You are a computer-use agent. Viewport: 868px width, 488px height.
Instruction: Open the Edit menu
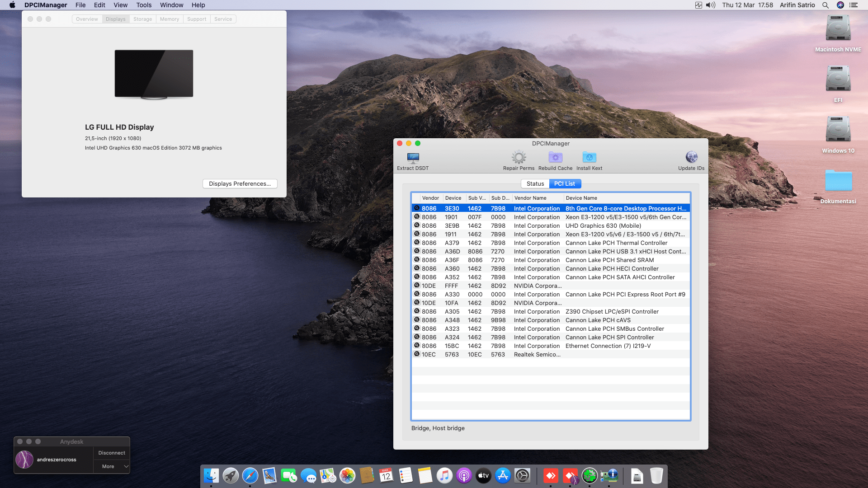pos(99,5)
